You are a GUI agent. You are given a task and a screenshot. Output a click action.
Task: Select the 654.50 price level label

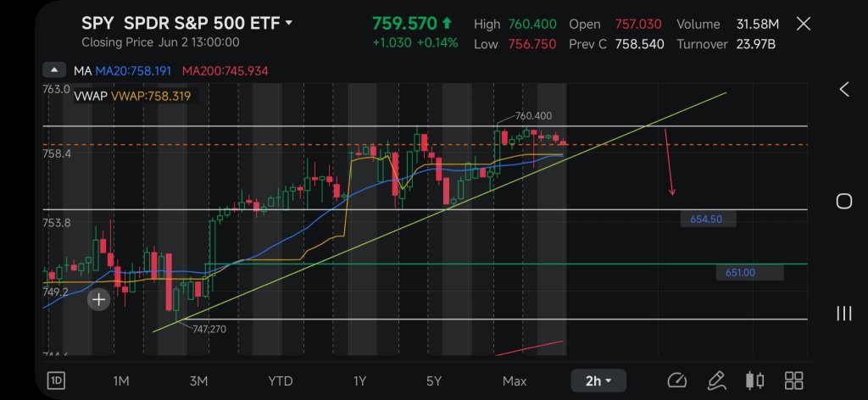point(708,219)
